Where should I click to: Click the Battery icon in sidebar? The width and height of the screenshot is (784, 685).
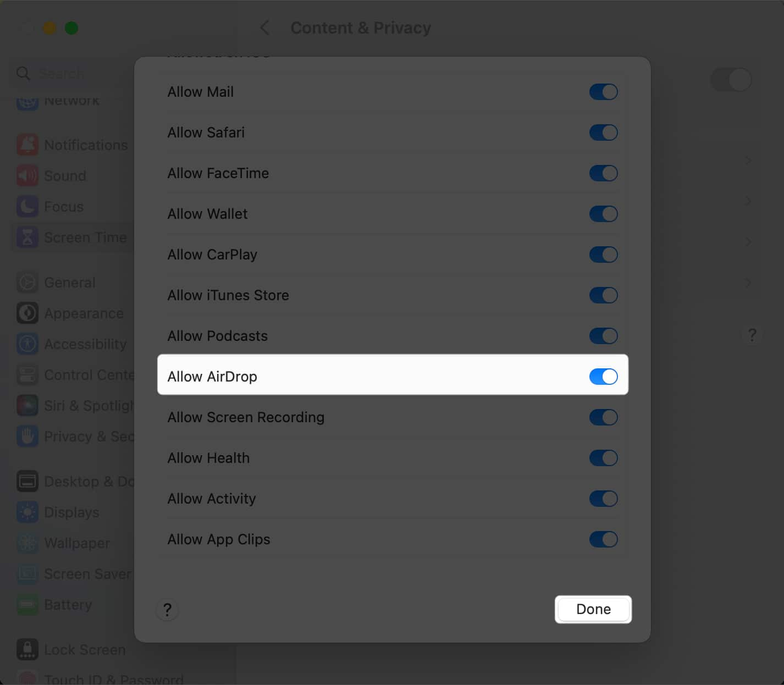tap(27, 604)
